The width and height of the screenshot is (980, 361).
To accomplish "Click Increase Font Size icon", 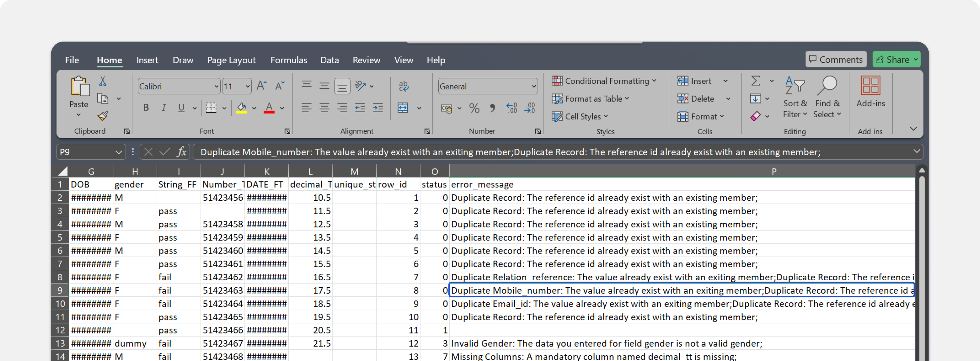I will point(261,86).
